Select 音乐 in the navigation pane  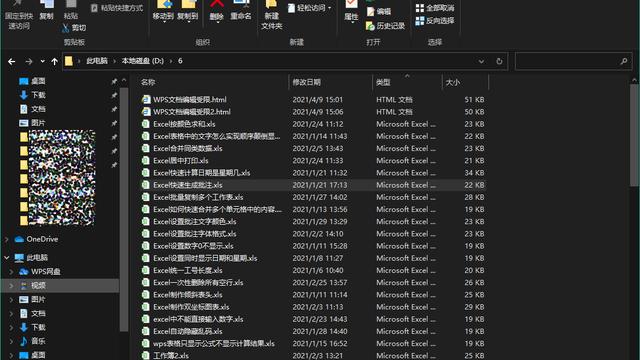point(33,341)
